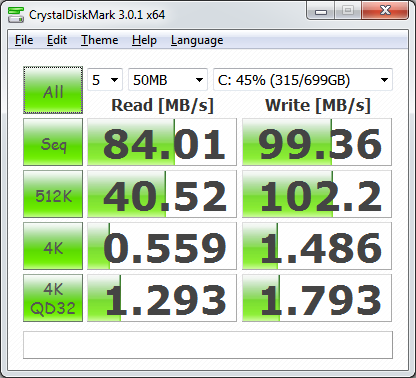Click the Read [MB/s] column header

[x=162, y=106]
